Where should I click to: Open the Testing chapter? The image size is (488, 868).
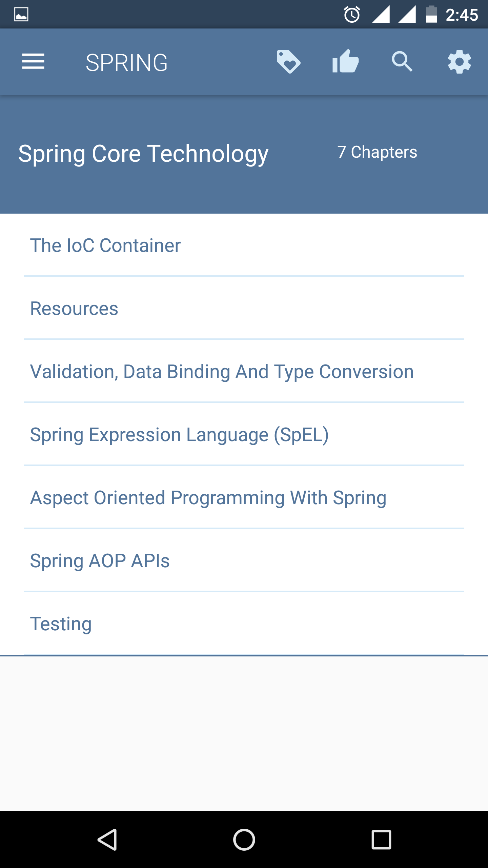coord(61,624)
